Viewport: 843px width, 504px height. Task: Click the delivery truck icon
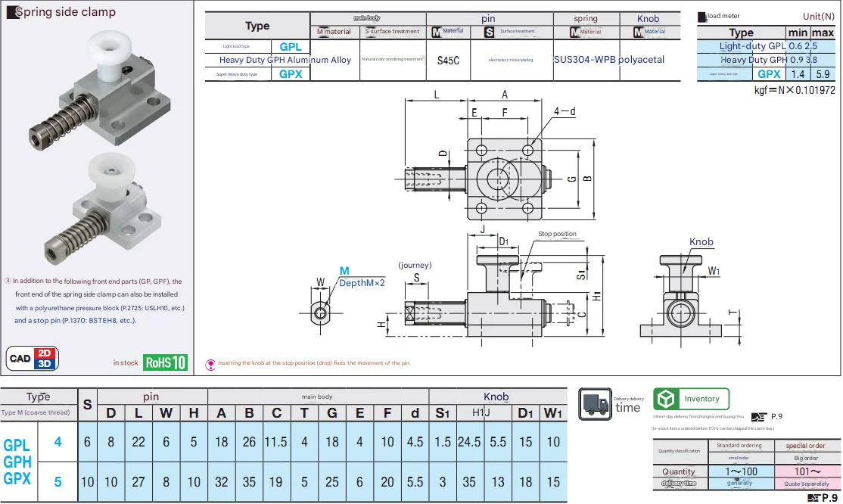596,403
